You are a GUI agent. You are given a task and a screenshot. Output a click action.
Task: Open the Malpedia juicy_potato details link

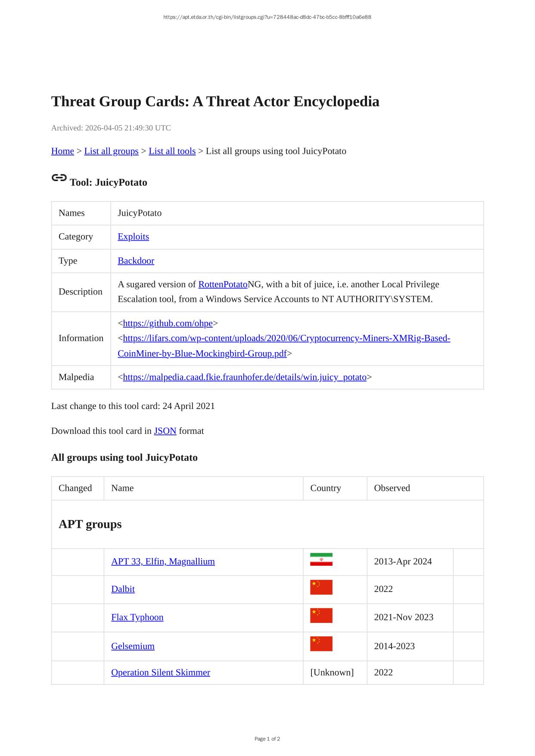245,377
